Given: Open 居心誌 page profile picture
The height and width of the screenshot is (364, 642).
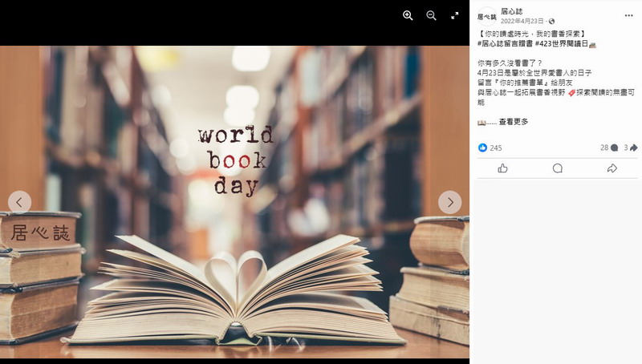Looking at the screenshot, I should pyautogui.click(x=487, y=16).
